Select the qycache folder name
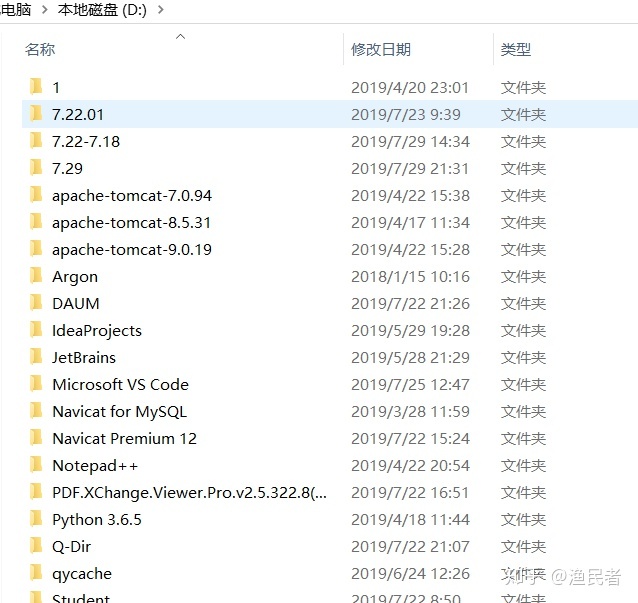 (82, 574)
